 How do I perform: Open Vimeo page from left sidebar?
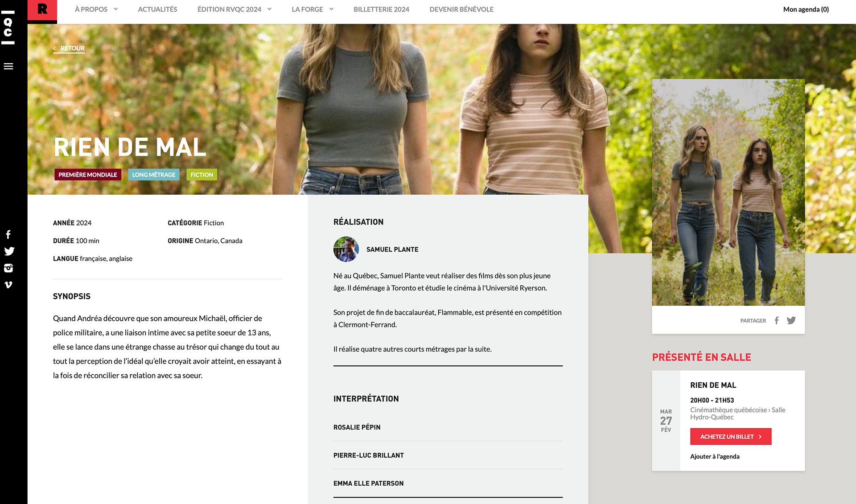point(8,285)
